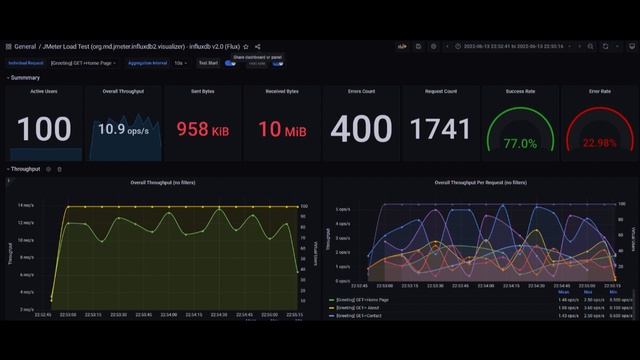The width and height of the screenshot is (640, 360).
Task: Sort legend by Max column
Action: 588,292
